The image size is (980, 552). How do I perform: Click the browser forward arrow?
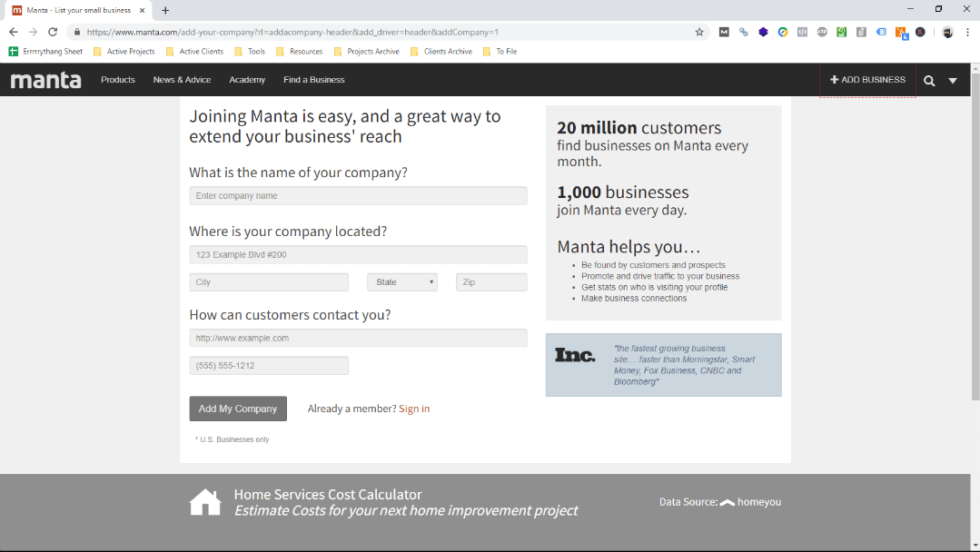pyautogui.click(x=33, y=32)
